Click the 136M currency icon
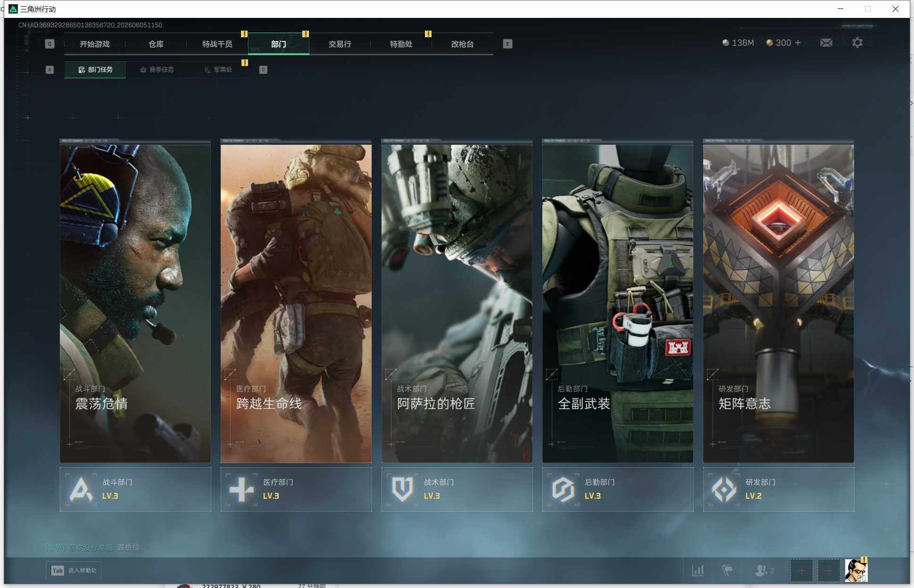Viewport: 914px width, 588px height. pos(726,43)
